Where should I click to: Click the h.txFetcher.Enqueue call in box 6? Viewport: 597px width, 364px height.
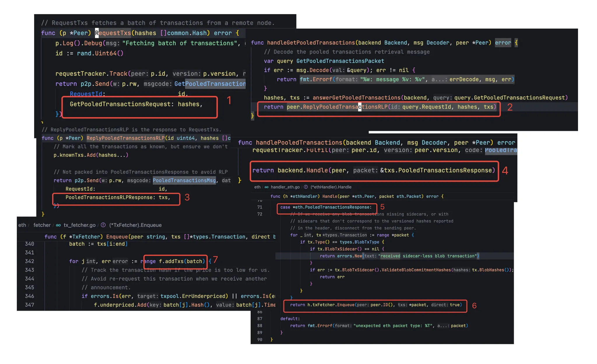(x=331, y=305)
